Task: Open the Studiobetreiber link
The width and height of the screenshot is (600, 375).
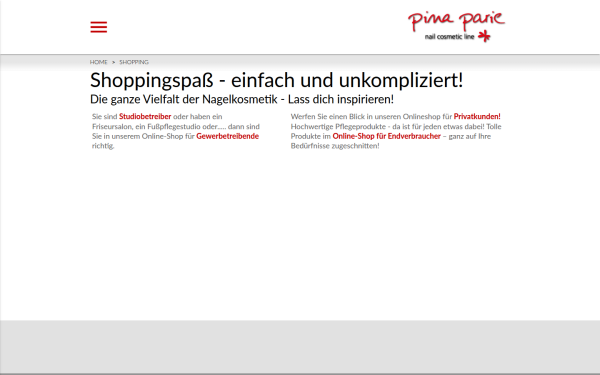Action: click(145, 116)
